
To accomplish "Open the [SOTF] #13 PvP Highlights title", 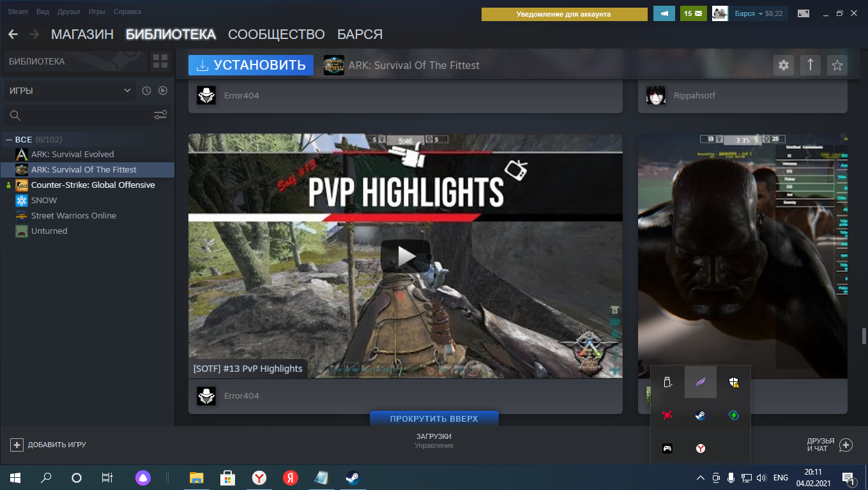I will (248, 369).
